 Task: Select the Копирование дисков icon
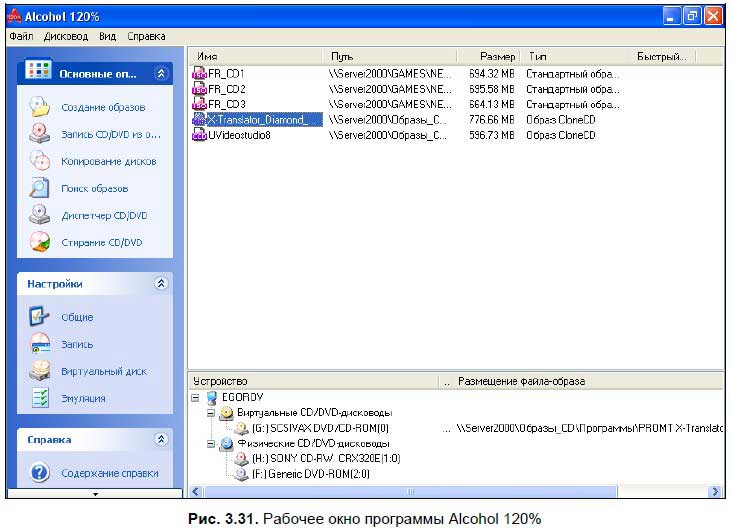[x=40, y=161]
